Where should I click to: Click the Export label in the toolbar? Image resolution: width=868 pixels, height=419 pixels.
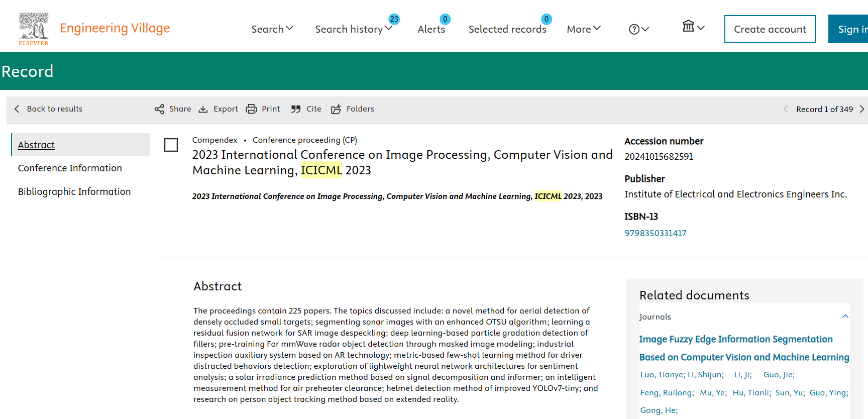click(226, 109)
